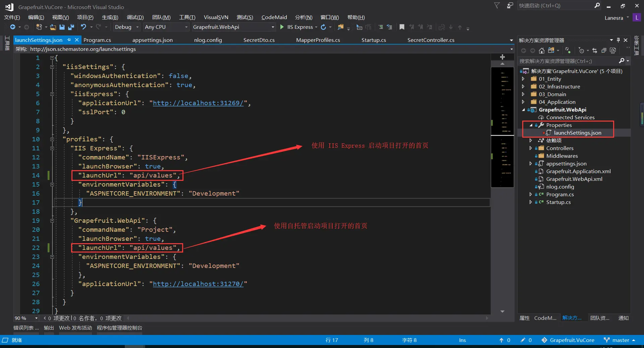
Task: Click Sync with Active Document icon
Action: click(x=595, y=51)
